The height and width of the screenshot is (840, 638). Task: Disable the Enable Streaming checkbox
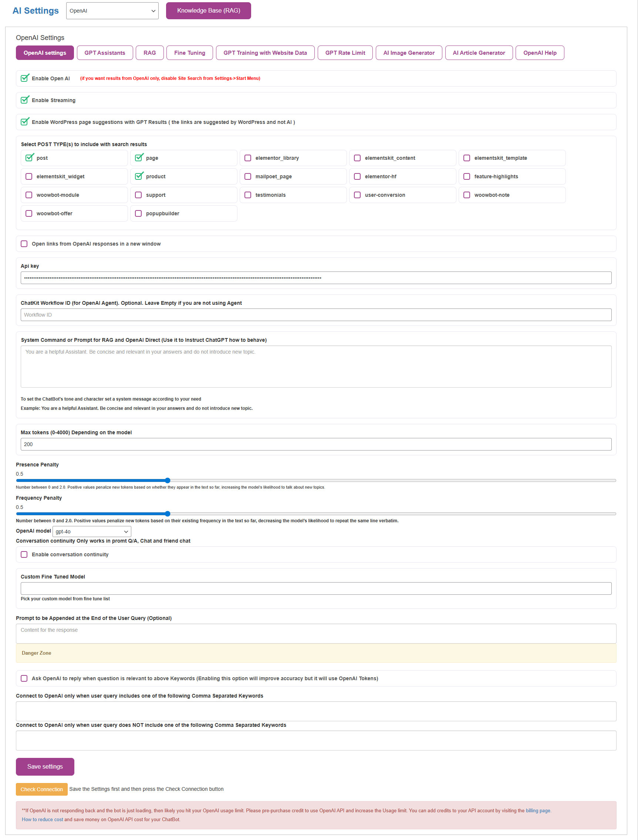point(25,100)
